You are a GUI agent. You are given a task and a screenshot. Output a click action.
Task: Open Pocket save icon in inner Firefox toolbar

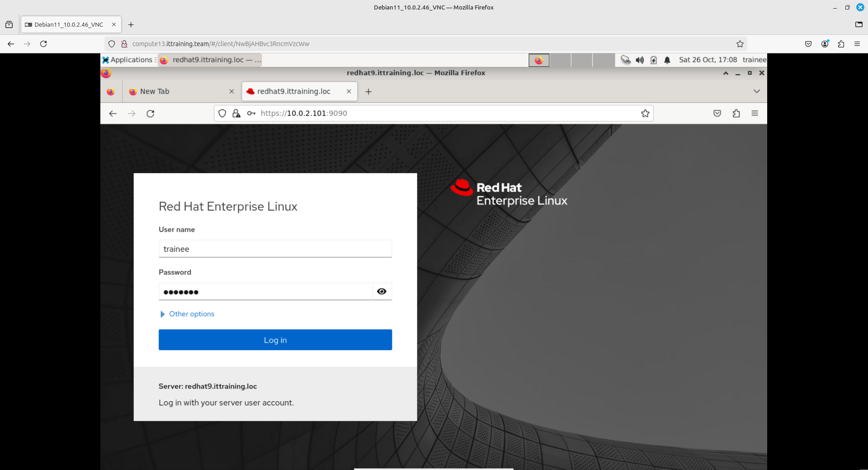point(717,113)
